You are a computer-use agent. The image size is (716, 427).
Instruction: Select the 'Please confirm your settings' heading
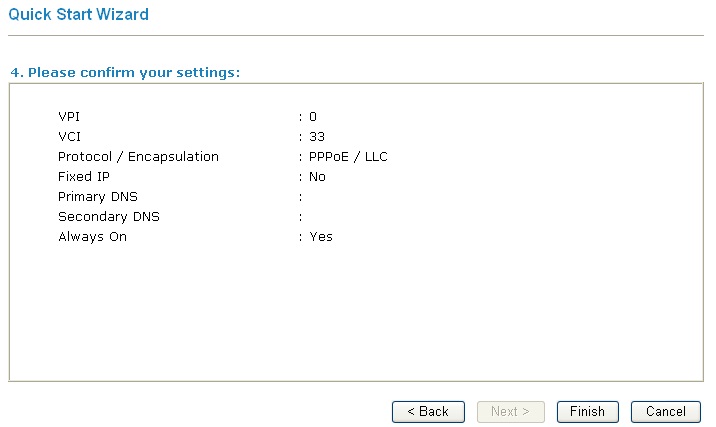click(125, 73)
